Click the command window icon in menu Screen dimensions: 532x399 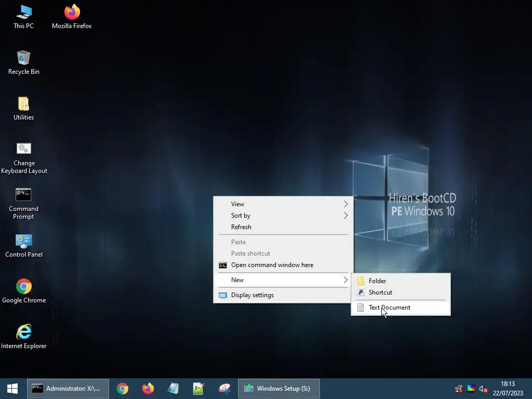coord(223,265)
